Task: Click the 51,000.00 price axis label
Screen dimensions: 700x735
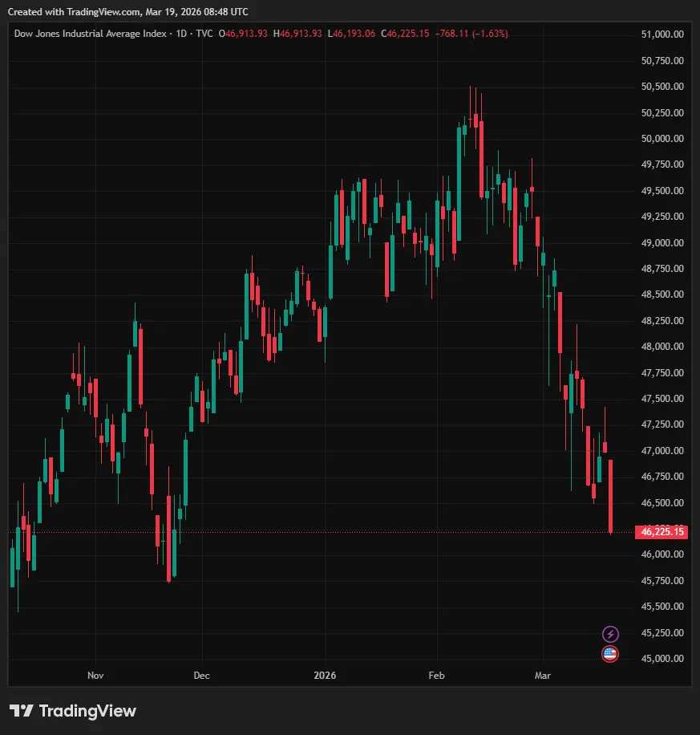Action: [662, 35]
